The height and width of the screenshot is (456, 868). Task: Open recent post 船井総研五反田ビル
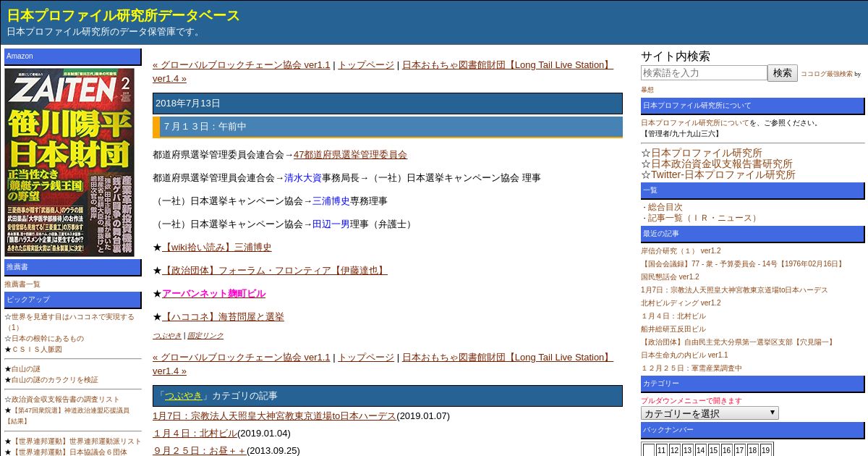pyautogui.click(x=673, y=329)
